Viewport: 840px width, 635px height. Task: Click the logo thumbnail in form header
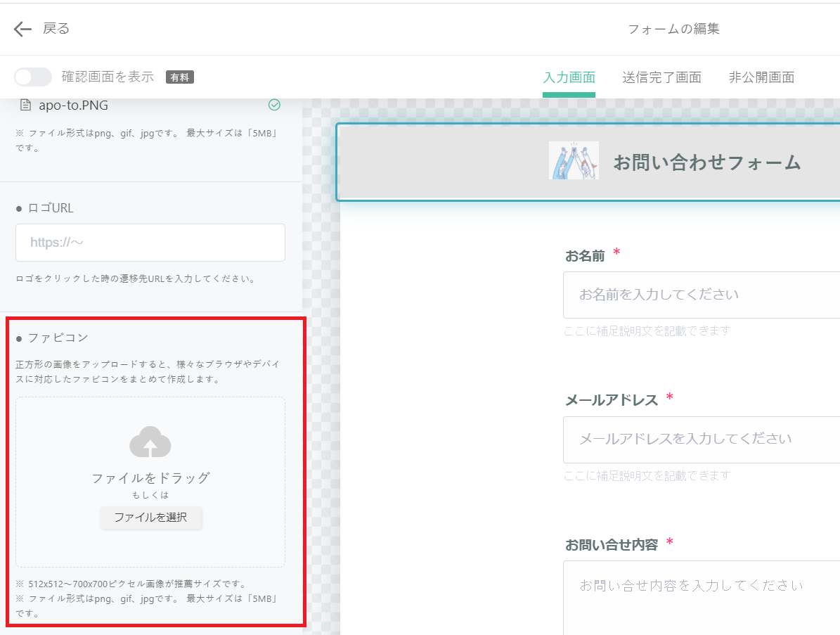[574, 161]
